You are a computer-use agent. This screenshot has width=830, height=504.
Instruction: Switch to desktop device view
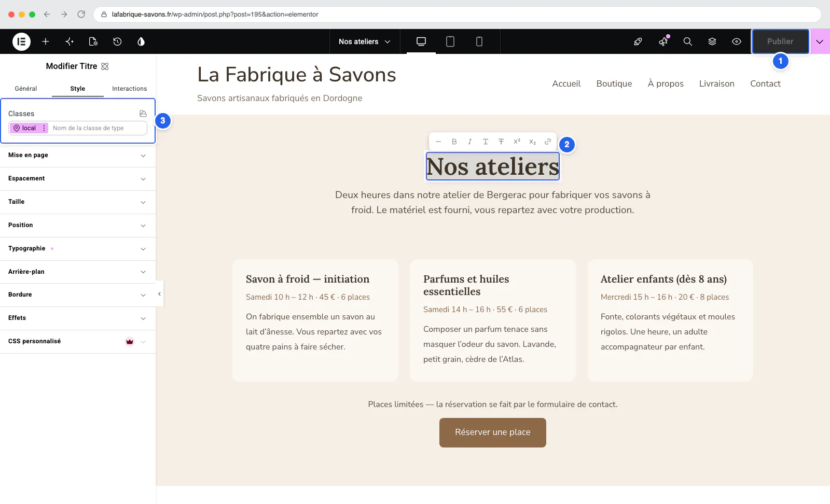pos(421,41)
